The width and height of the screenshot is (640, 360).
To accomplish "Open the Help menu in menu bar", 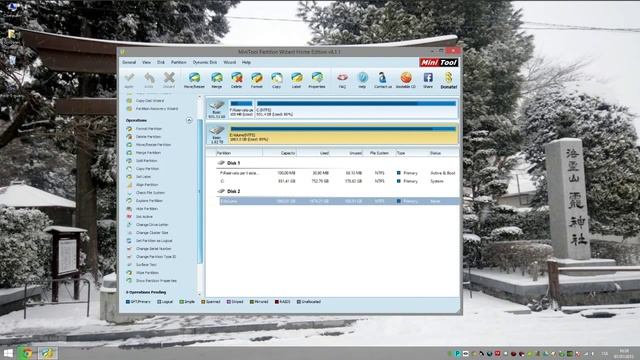I will (246, 62).
